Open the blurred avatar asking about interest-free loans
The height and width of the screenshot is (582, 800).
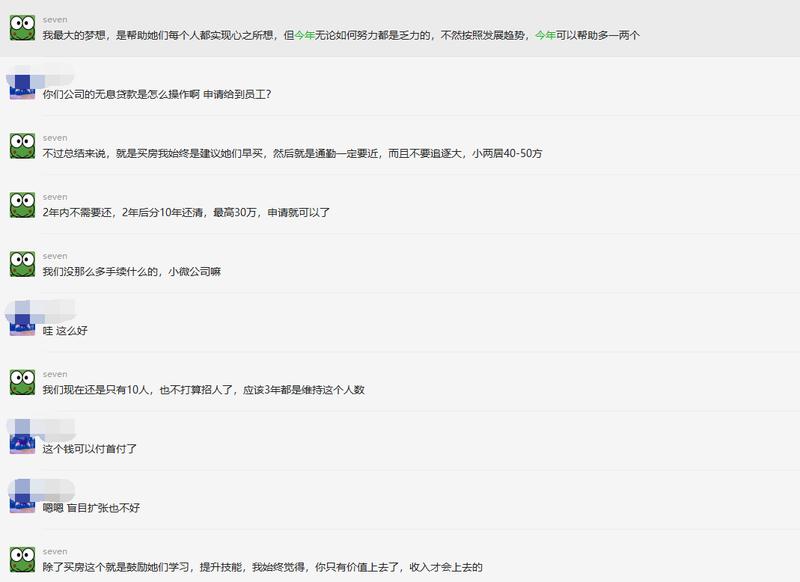[x=20, y=84]
